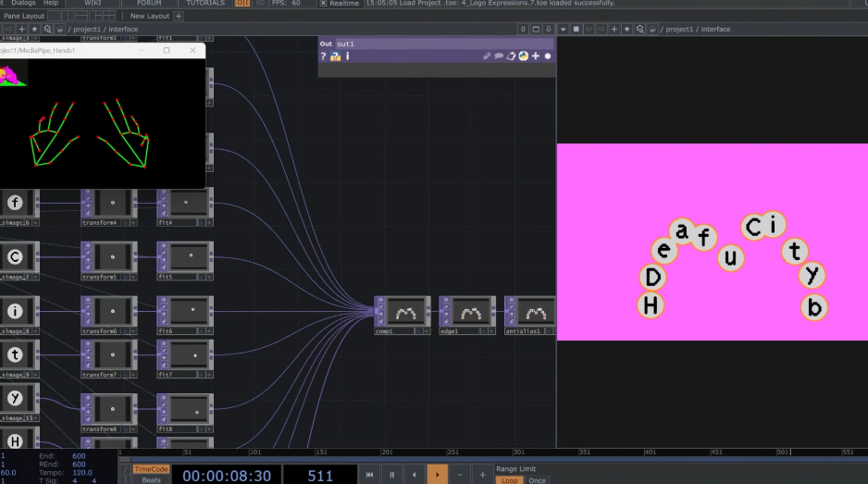Screen dimensions: 868x484
Task: Click the home search icon in left pane
Action: pos(47,29)
